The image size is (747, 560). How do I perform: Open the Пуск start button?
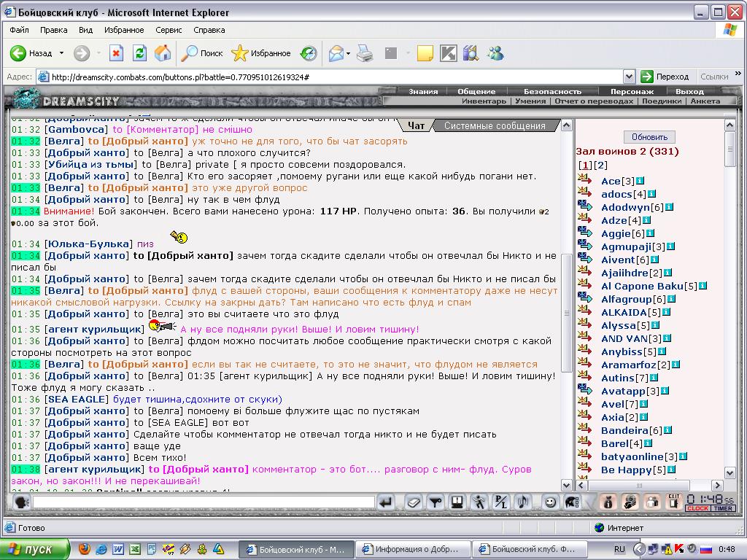(x=35, y=549)
